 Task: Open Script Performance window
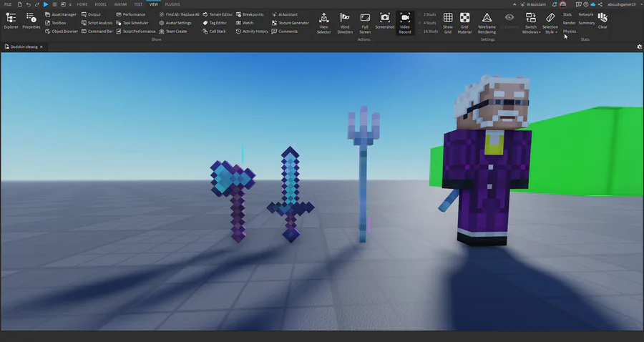pyautogui.click(x=136, y=31)
